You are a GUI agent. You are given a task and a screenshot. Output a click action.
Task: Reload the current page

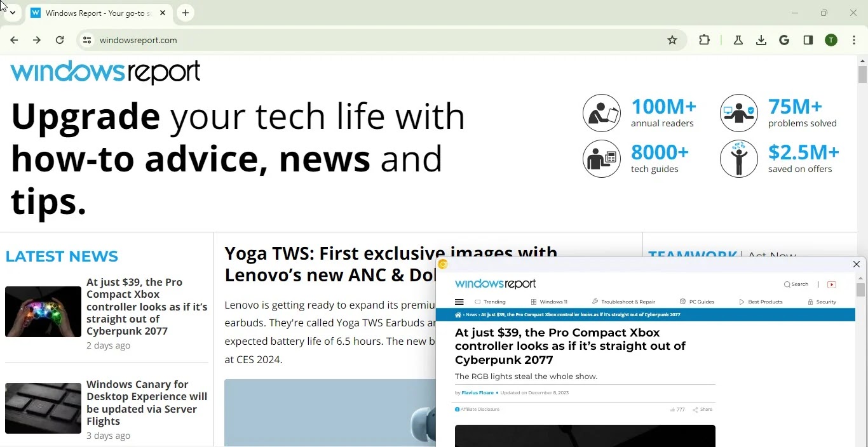click(60, 40)
